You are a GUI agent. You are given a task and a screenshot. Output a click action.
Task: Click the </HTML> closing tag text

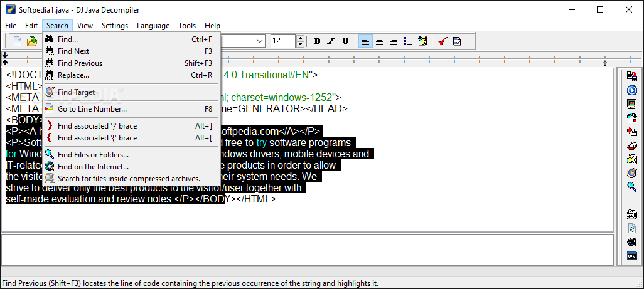256,199
